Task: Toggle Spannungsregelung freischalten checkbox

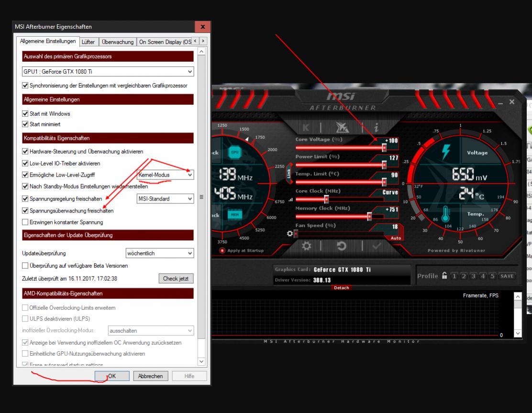Action: 25,199
